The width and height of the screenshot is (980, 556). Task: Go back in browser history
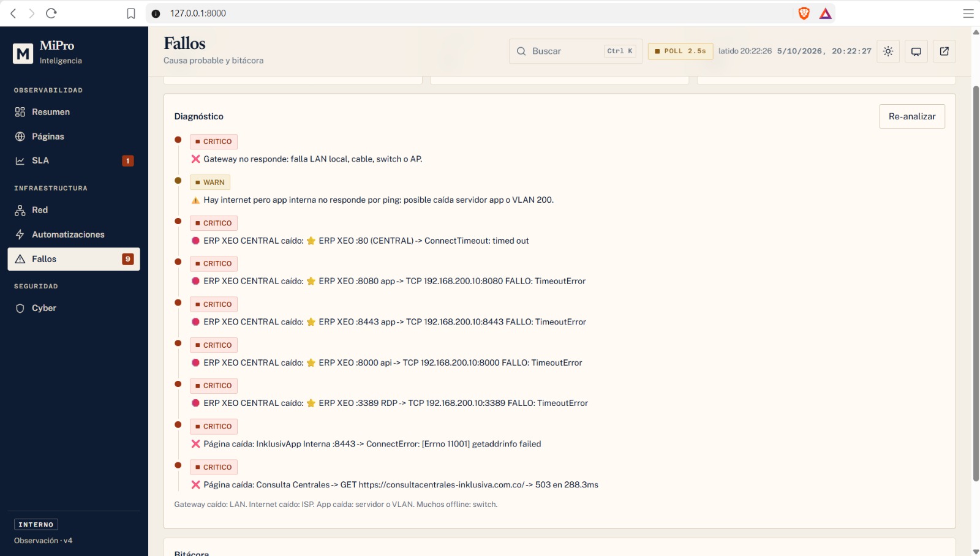pyautogui.click(x=13, y=13)
